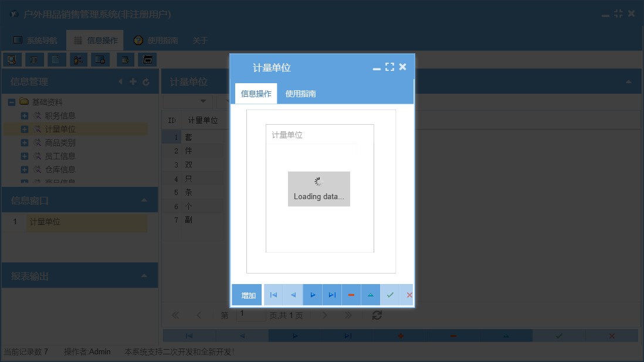Select the magnifier search tool on the toolbar
Viewport: 644px width, 362px height.
12,59
